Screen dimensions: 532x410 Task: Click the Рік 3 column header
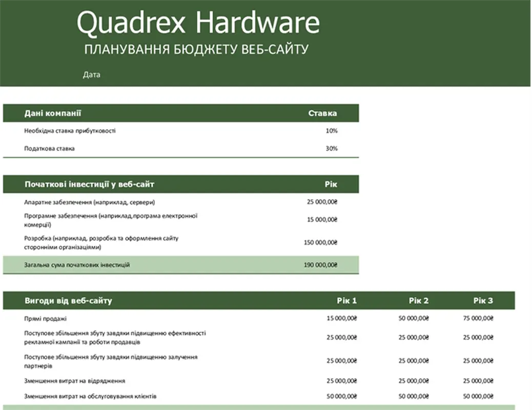coord(483,300)
